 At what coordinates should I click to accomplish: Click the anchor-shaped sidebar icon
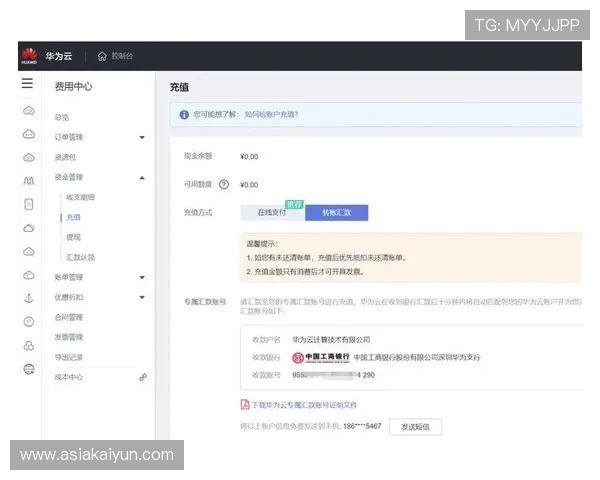point(29,298)
